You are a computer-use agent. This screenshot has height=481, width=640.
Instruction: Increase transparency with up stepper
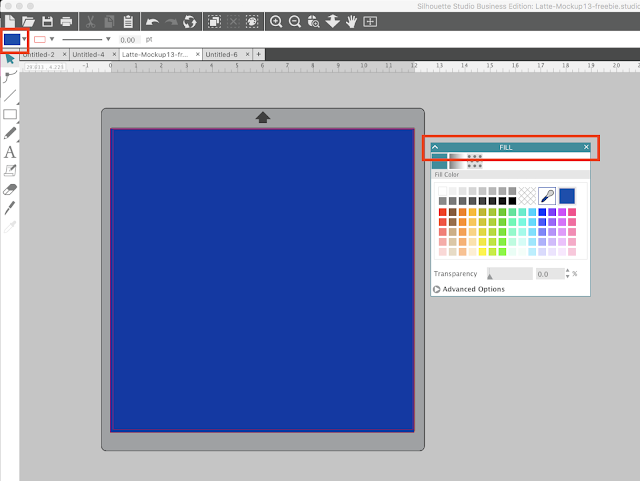click(567, 271)
